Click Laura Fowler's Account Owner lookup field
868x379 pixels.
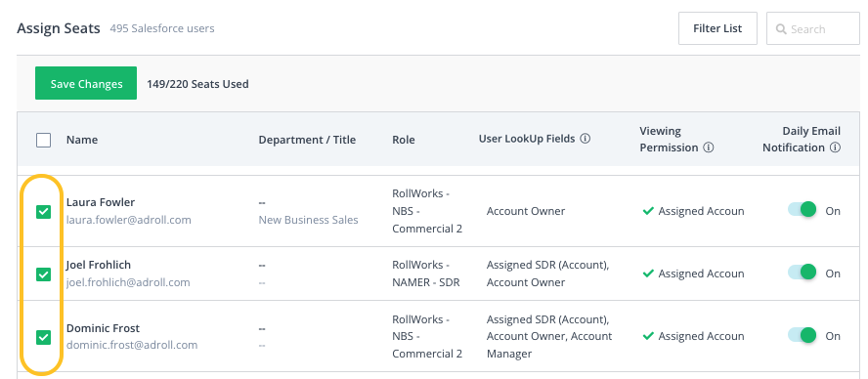click(x=526, y=211)
